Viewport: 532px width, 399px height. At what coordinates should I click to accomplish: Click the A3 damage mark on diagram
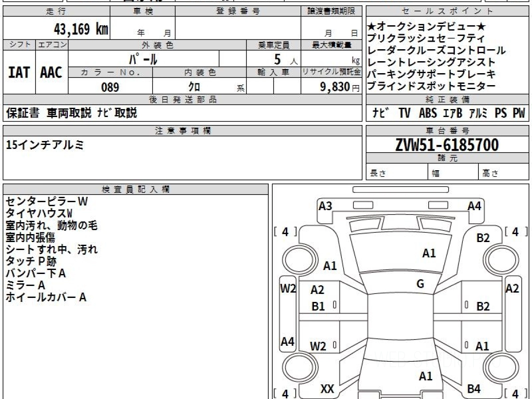(325, 206)
